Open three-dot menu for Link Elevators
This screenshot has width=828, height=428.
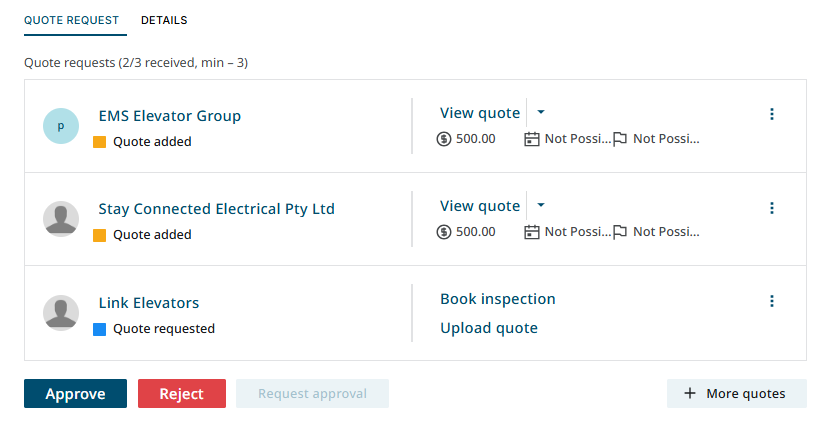coord(771,301)
